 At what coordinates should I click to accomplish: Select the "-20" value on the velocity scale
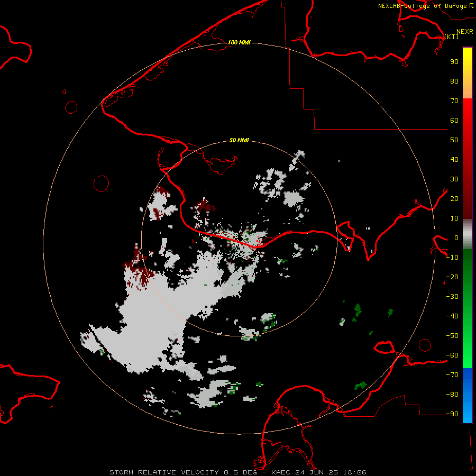tap(452, 277)
